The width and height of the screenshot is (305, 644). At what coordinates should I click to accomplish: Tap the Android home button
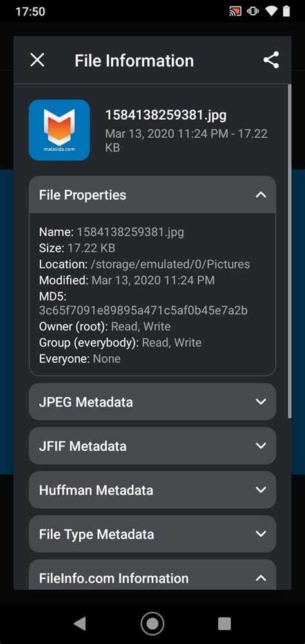pyautogui.click(x=152, y=624)
